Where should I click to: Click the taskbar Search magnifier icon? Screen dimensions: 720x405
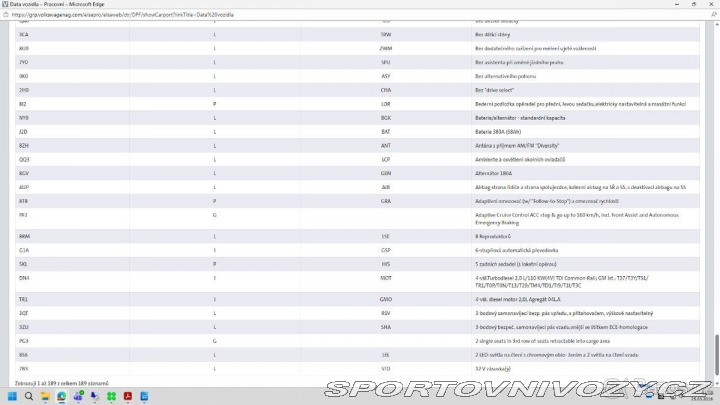pos(29,397)
